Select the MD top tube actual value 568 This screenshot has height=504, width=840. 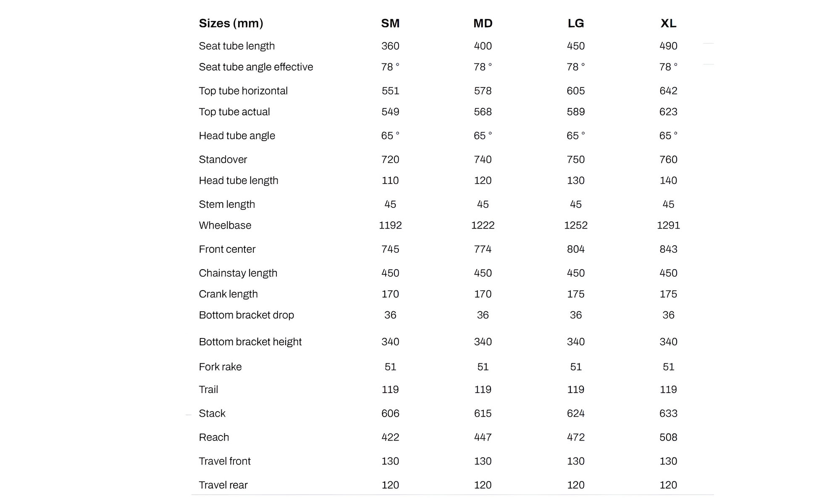point(483,112)
